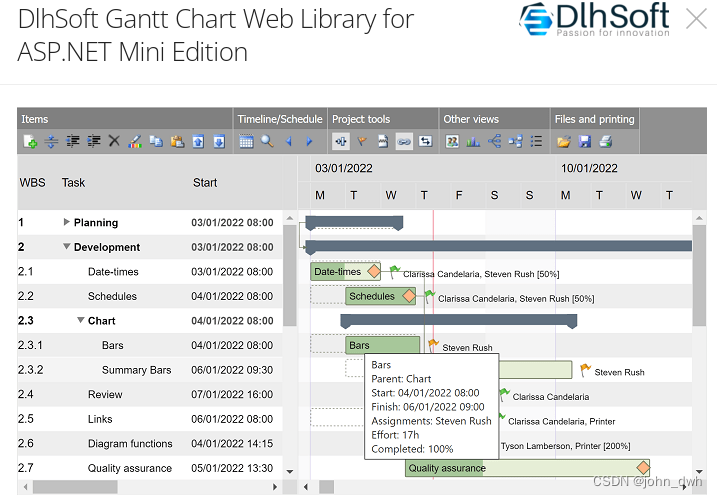
Task: Click the Task column header
Action: (74, 182)
